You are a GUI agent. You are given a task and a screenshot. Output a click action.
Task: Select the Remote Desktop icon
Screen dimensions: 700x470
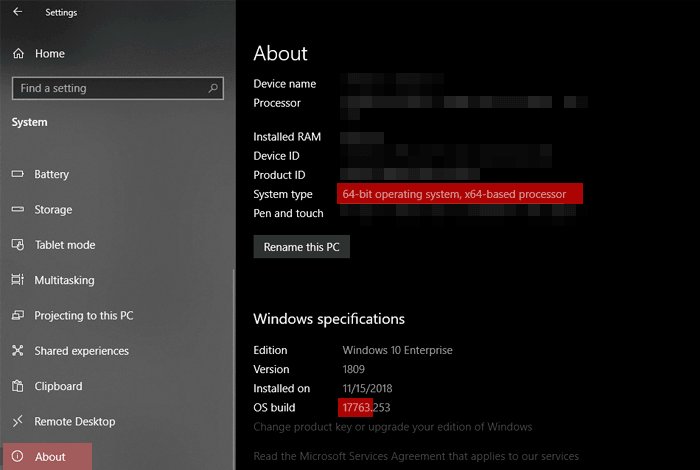coord(18,421)
